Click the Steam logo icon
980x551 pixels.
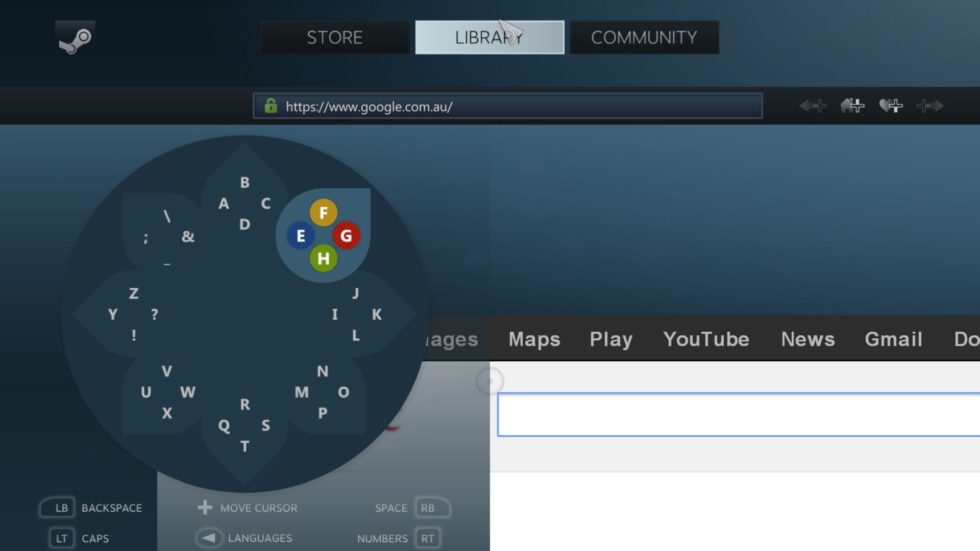pyautogui.click(x=74, y=37)
